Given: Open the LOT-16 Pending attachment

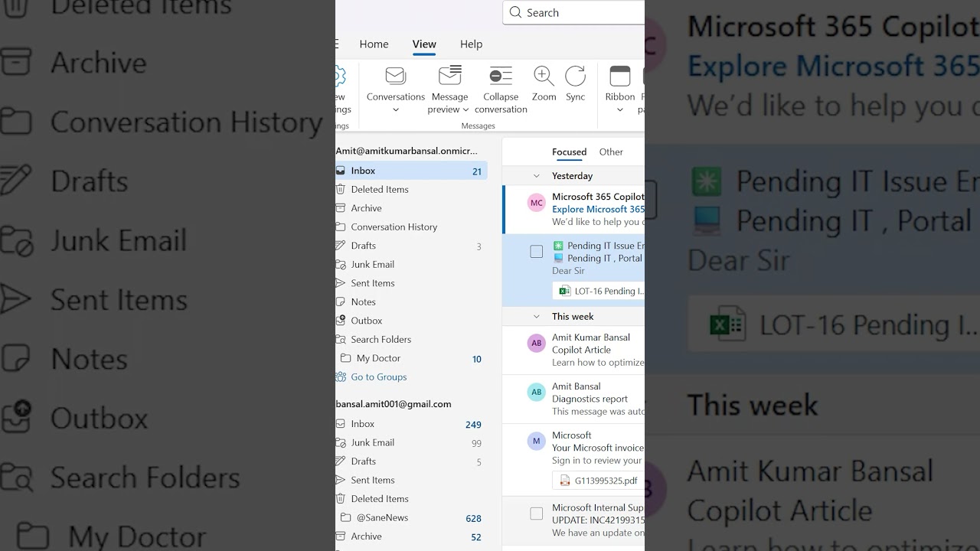Looking at the screenshot, I should pyautogui.click(x=599, y=291).
